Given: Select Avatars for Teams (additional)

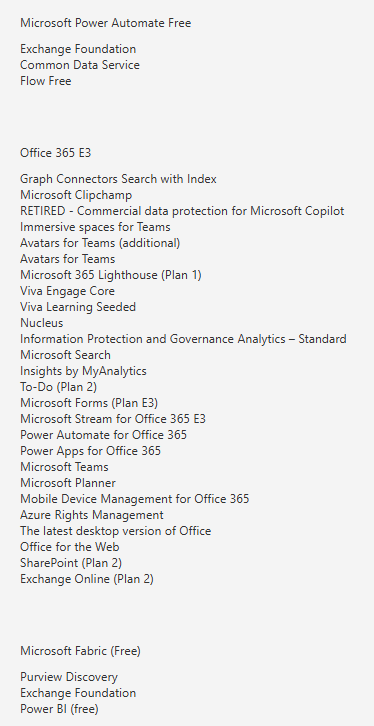Looking at the screenshot, I should pos(100,243).
